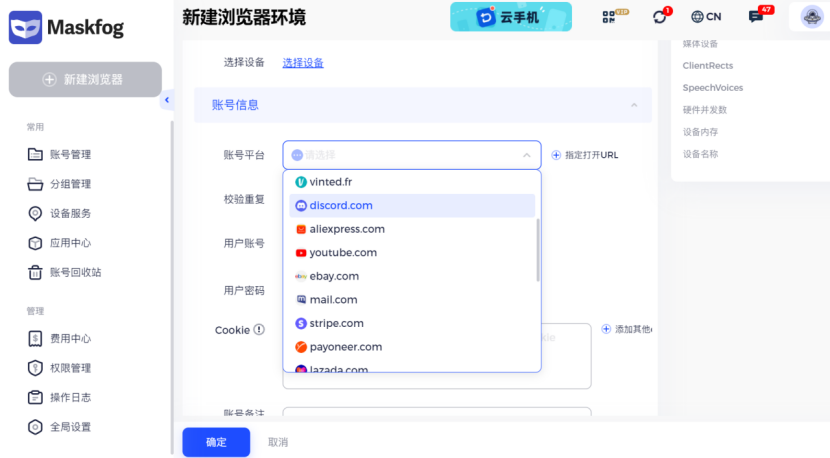Click the 权限管理 shield icon
This screenshot has width=830, height=458.
pyautogui.click(x=35, y=368)
